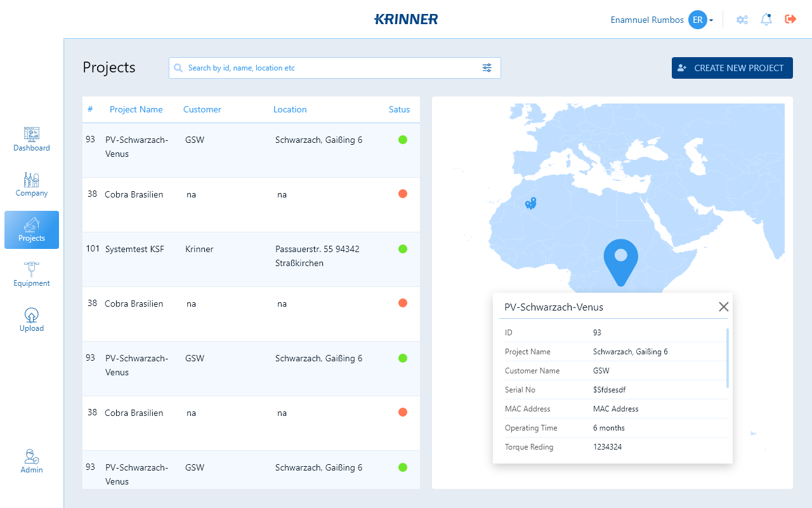Click ID value 93 in popup

click(597, 333)
